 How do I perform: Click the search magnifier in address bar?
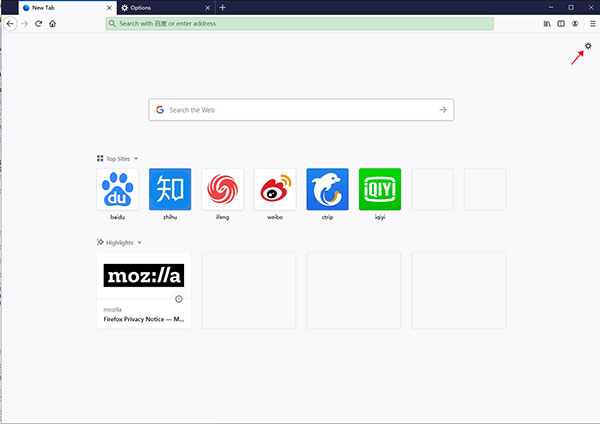click(112, 24)
